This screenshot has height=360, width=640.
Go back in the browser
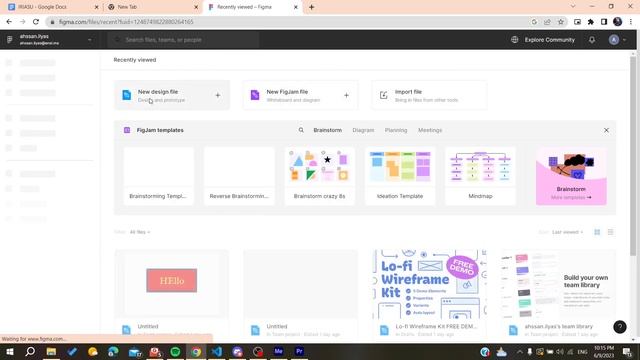9,22
